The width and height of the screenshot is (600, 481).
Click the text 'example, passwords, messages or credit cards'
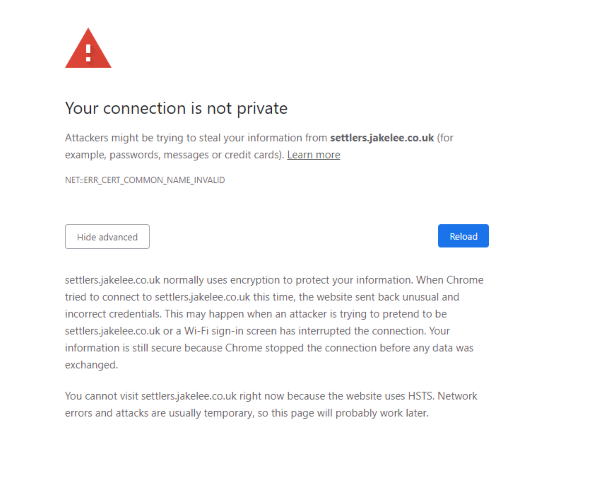click(173, 155)
